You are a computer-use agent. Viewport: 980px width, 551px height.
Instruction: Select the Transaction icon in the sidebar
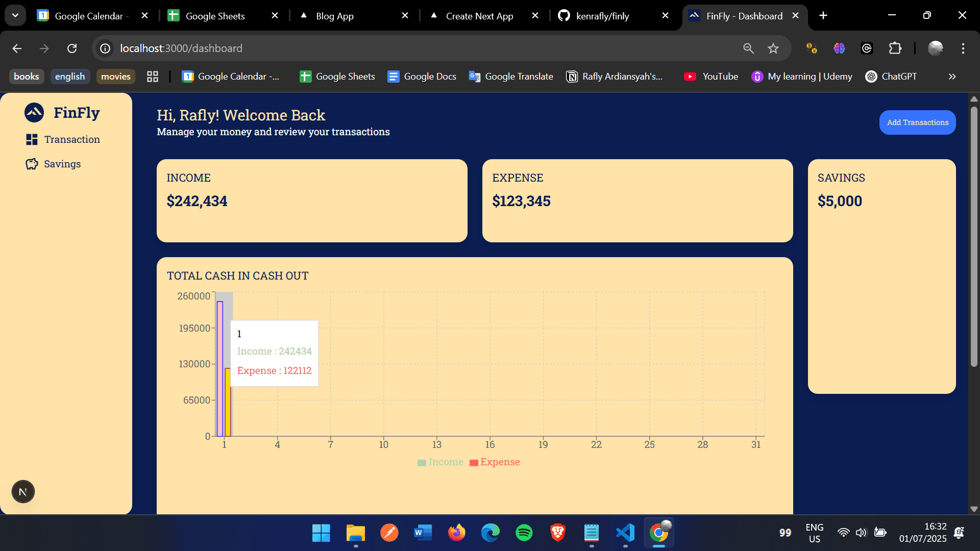click(x=31, y=139)
